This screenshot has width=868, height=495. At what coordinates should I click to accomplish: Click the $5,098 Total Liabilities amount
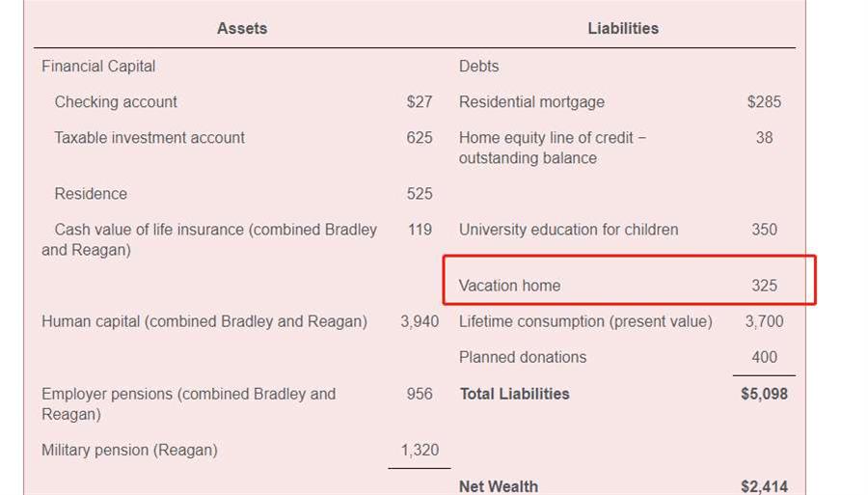764,394
